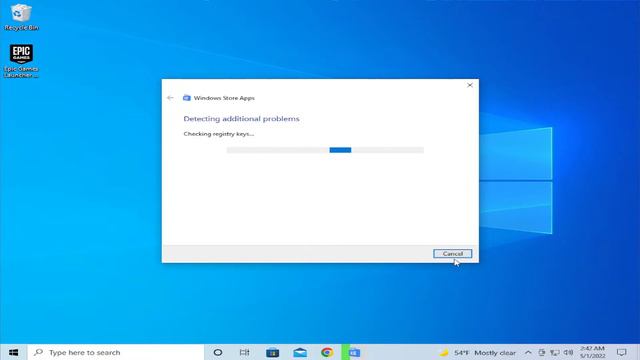Viewport: 640px width, 360px height.
Task: Open the Recycle Bin desktop icon
Action: point(21,17)
